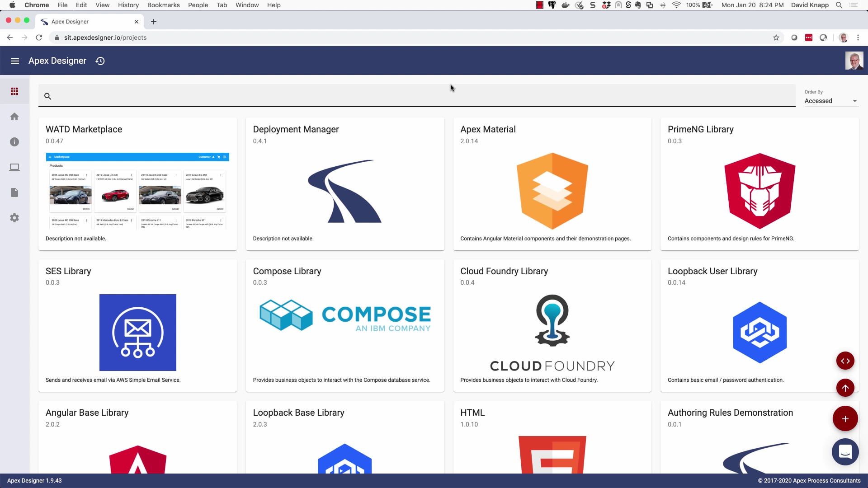
Task: Open the code view toggle on right edge
Action: (x=845, y=361)
